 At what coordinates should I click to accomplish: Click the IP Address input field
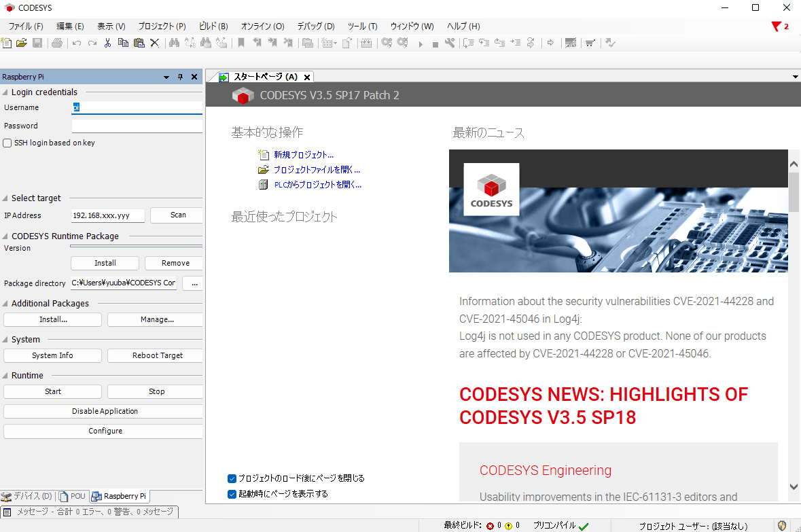click(x=108, y=215)
